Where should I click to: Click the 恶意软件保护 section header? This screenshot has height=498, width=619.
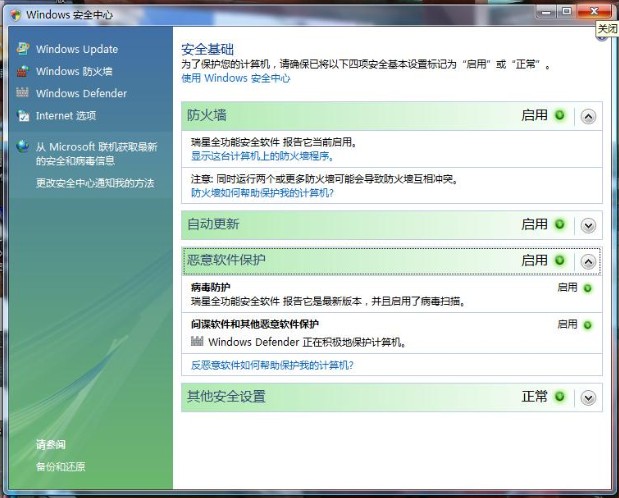[392, 261]
